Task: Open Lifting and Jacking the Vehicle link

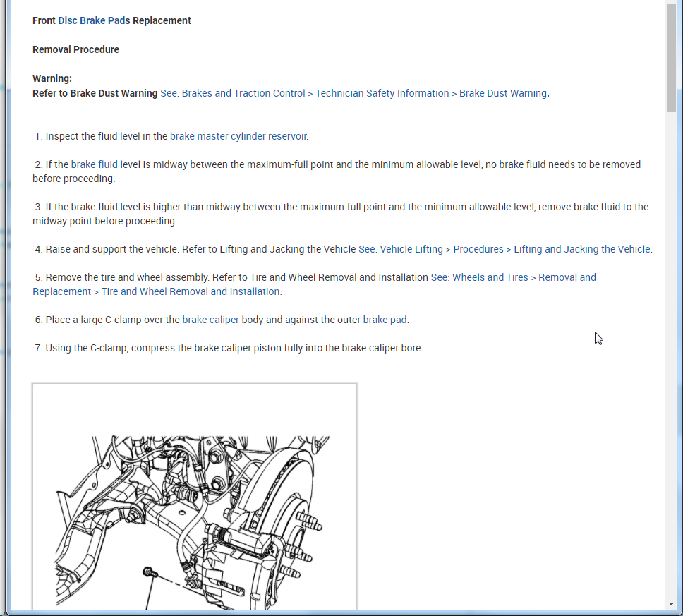Action: (x=504, y=249)
